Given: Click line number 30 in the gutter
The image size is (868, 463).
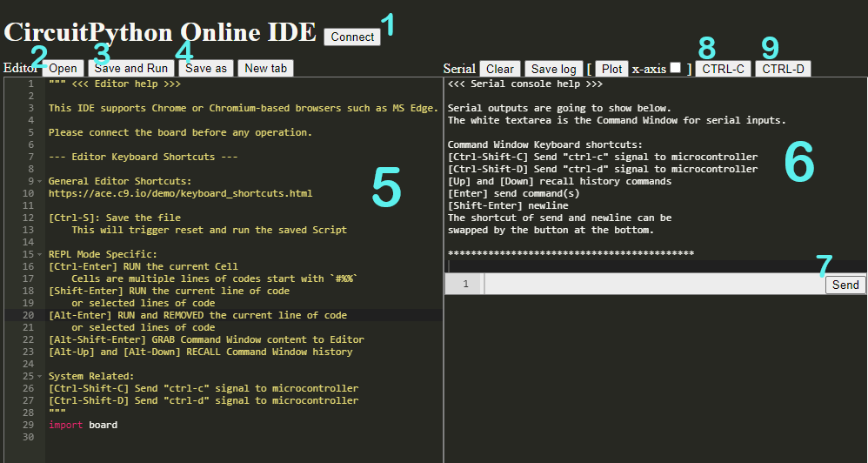Looking at the screenshot, I should point(28,437).
